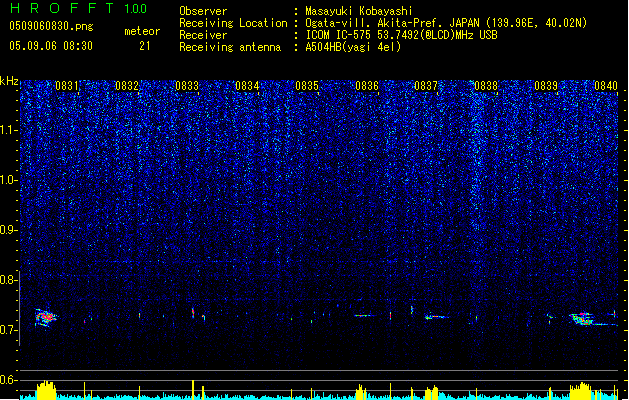Viewport: 629px width, 400px height.
Task: Click the 0832 time marker
Action: [x=127, y=86]
